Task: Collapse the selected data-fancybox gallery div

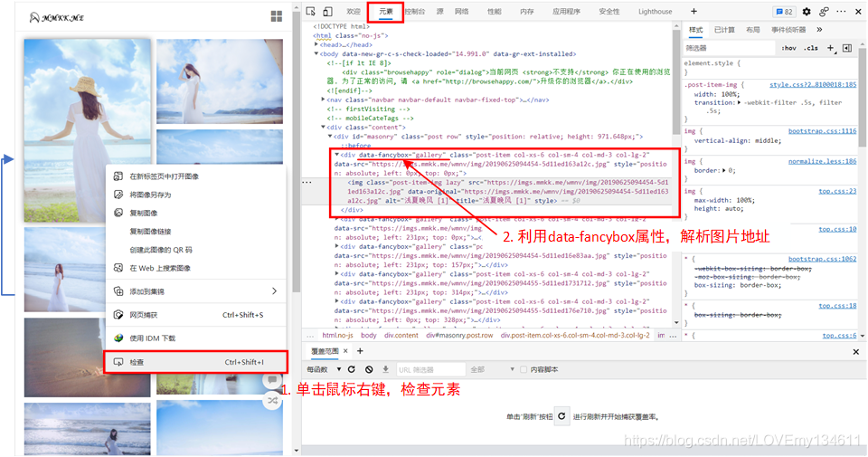Action: point(336,155)
